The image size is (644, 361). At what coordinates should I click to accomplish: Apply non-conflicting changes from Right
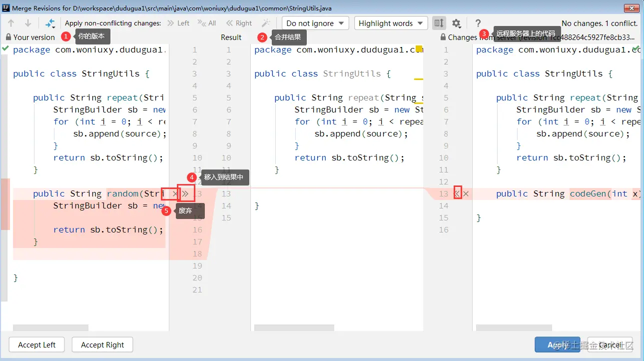point(239,23)
